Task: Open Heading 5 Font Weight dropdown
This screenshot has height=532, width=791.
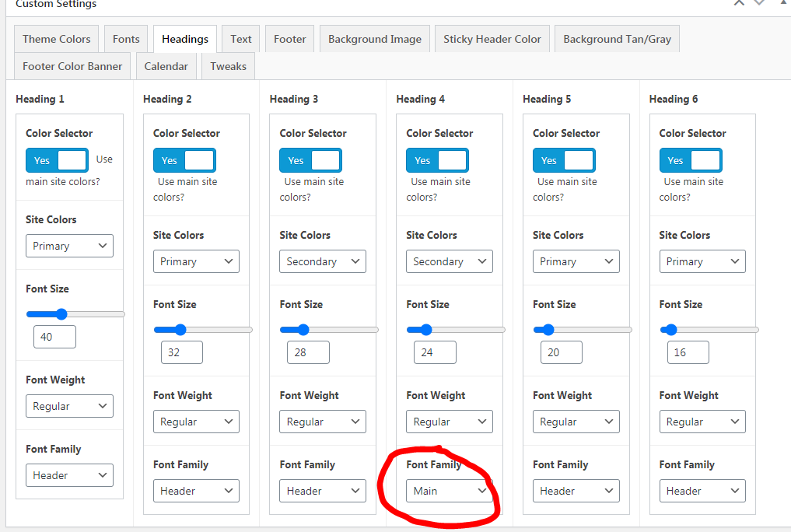Action: pyautogui.click(x=576, y=422)
